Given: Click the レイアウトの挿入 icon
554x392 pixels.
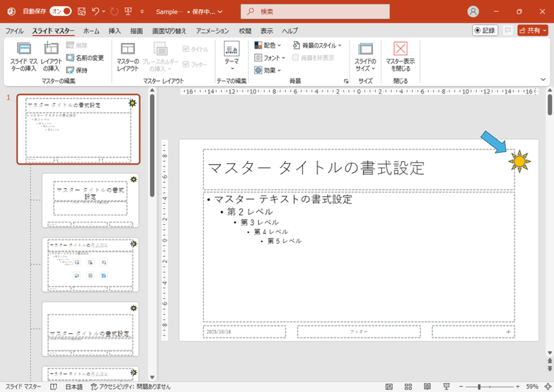Looking at the screenshot, I should tap(51, 49).
